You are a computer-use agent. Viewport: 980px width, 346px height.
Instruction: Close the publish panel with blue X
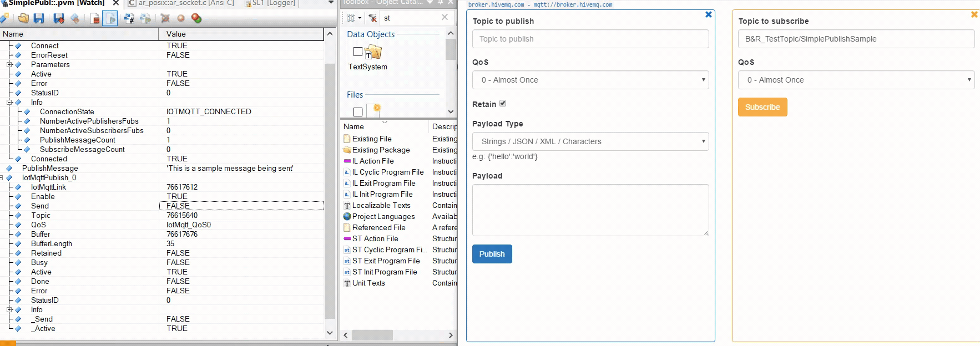coord(709,14)
